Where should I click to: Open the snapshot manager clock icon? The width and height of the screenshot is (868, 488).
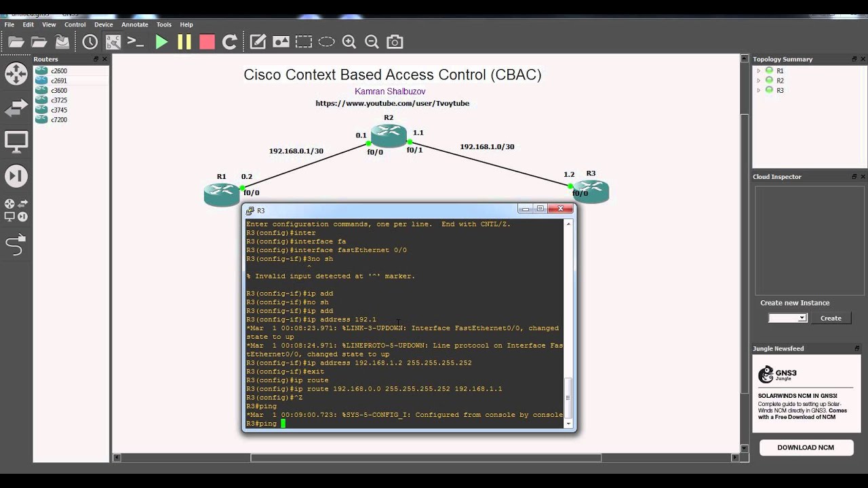(x=90, y=42)
